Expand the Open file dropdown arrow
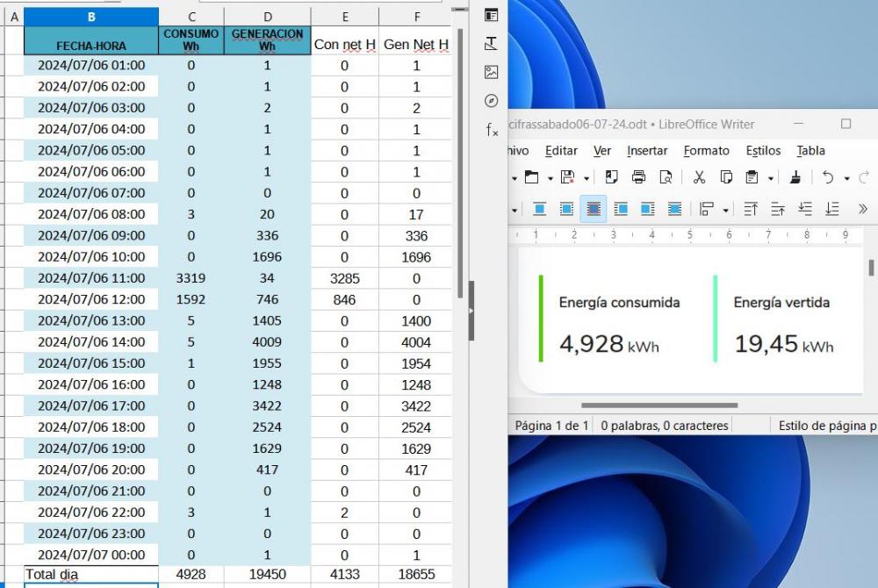878x588 pixels. 550,178
